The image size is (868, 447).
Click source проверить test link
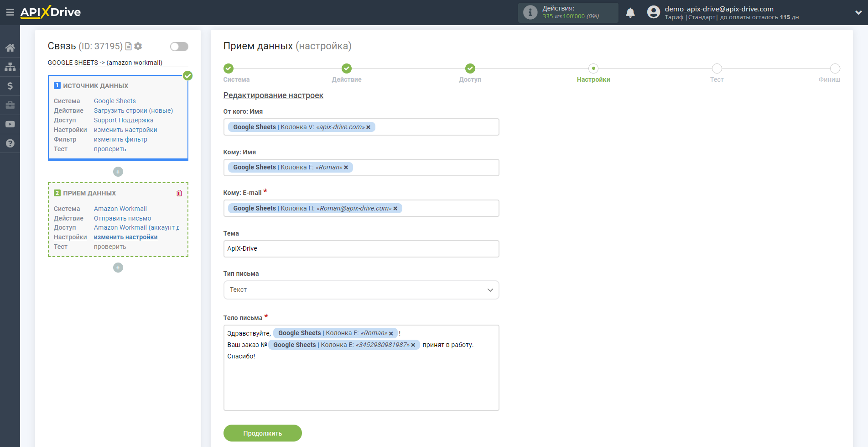[110, 149]
